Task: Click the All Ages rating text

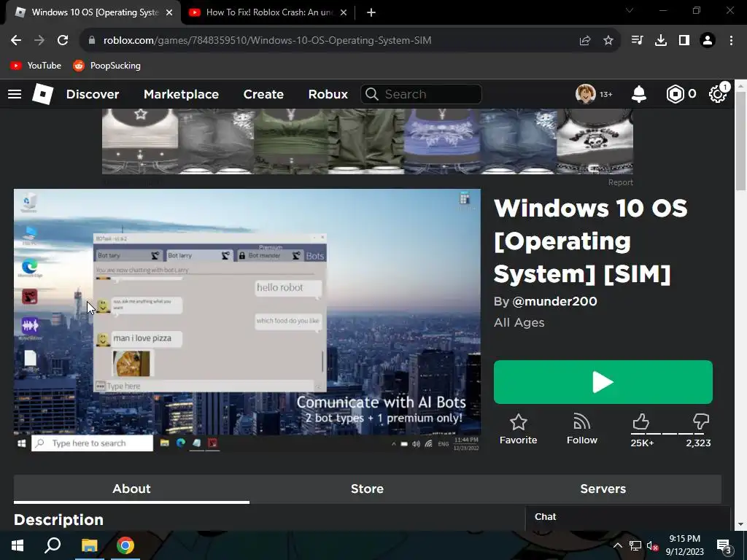Action: (519, 322)
